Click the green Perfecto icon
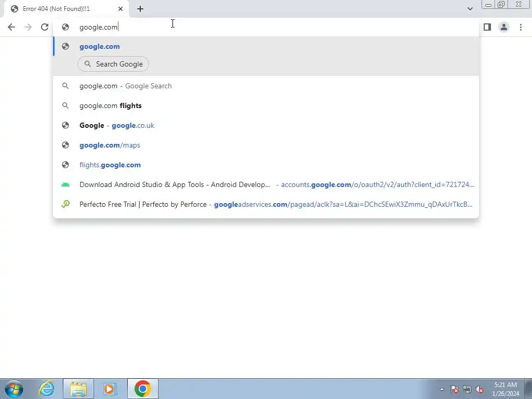The height and width of the screenshot is (399, 532). 65,204
